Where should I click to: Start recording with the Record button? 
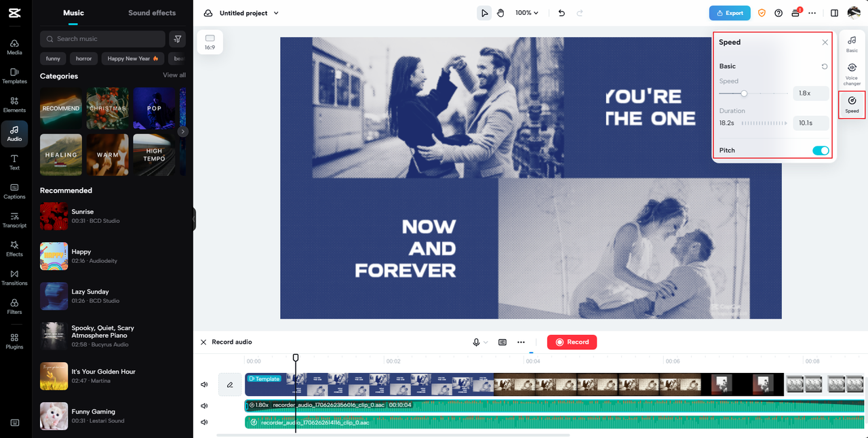tap(572, 342)
